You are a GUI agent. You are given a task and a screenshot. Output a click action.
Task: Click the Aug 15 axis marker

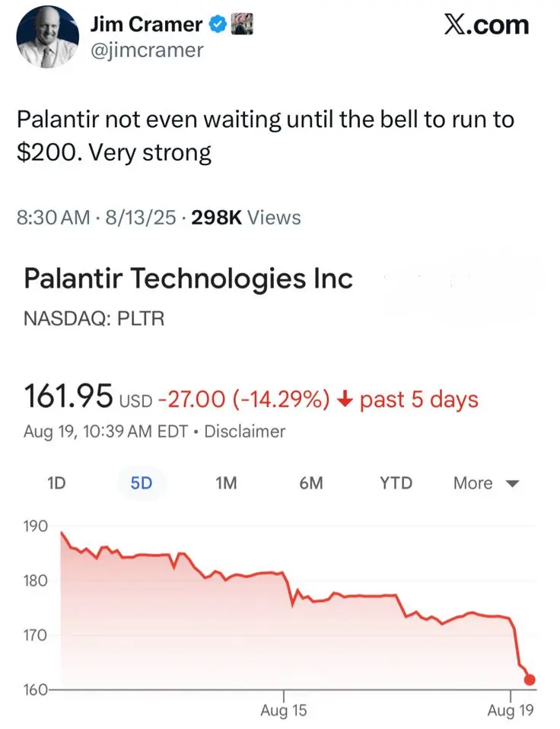click(284, 709)
